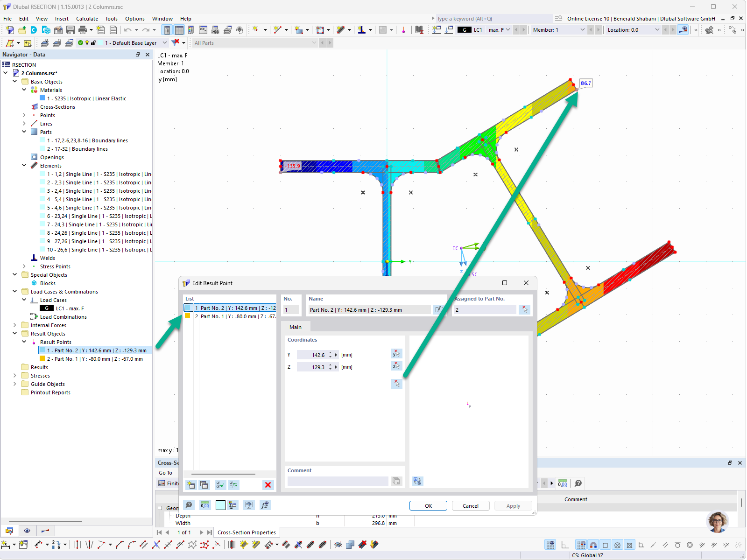Click the invert selection icon in dialog
This screenshot has height=560, width=747.
pos(233,485)
